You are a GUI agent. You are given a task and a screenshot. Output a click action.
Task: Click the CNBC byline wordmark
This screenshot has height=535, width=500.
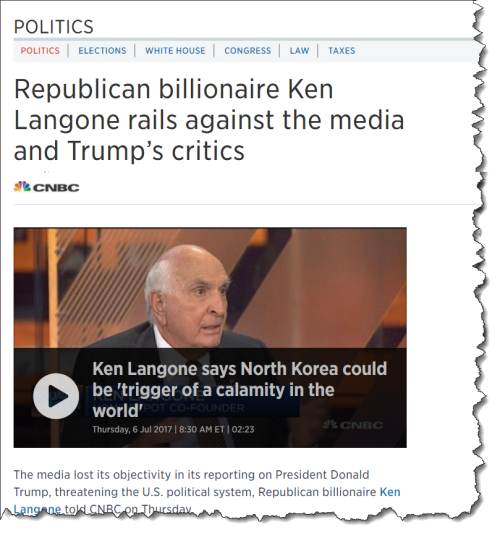pyautogui.click(x=56, y=187)
